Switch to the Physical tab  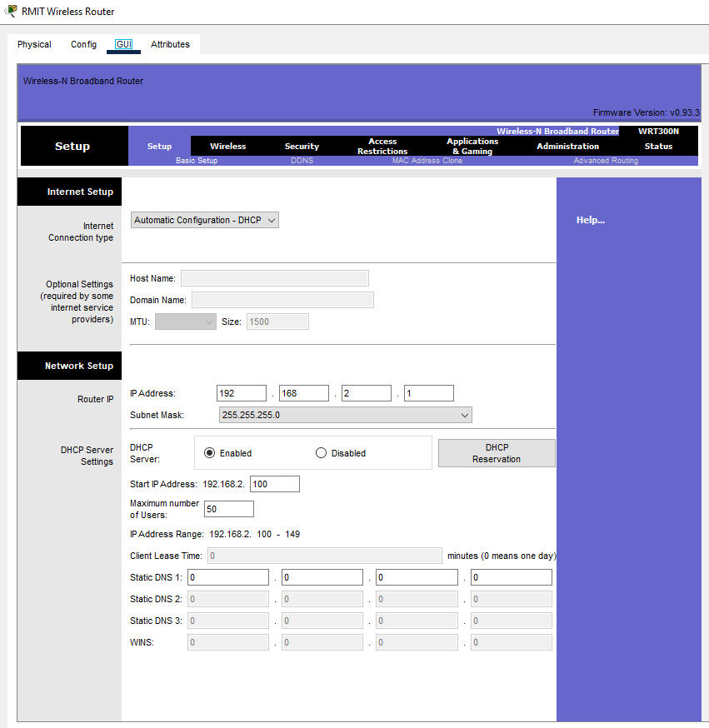coord(34,44)
